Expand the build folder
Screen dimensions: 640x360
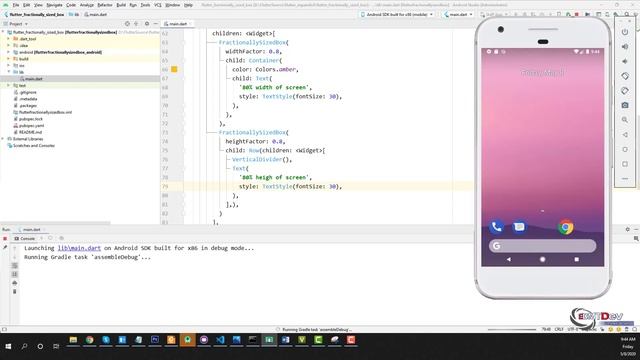pos(8,59)
